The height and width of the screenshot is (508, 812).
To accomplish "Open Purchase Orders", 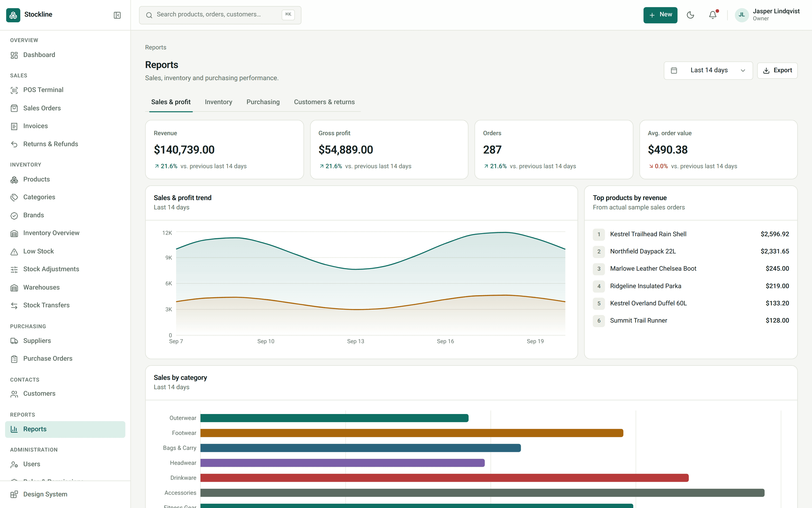I will coord(65,359).
